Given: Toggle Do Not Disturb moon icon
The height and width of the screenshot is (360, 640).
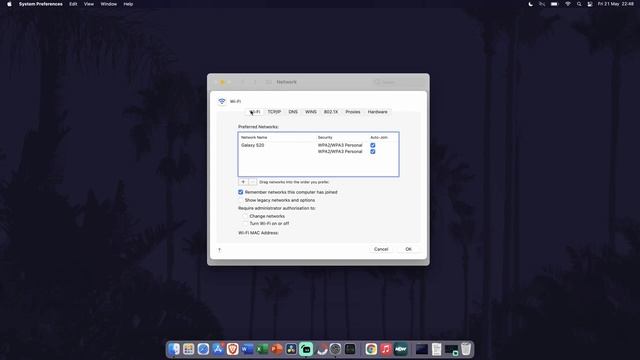Looking at the screenshot, I should tap(530, 4).
